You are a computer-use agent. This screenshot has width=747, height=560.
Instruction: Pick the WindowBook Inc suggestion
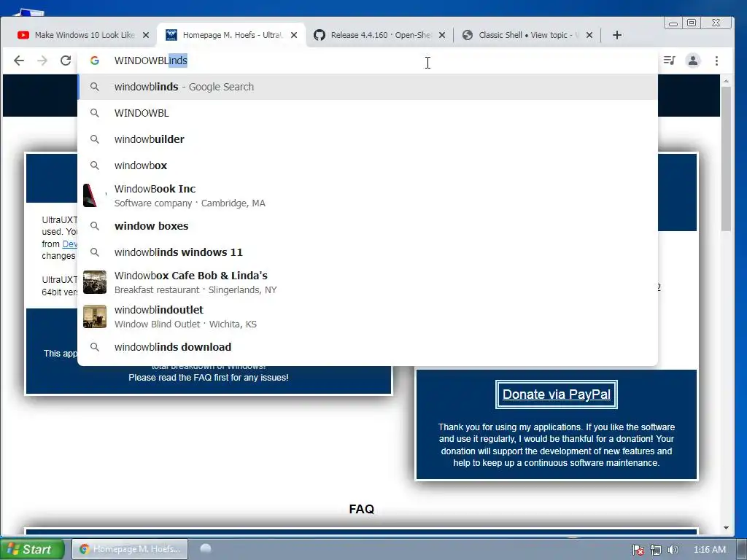coord(368,195)
